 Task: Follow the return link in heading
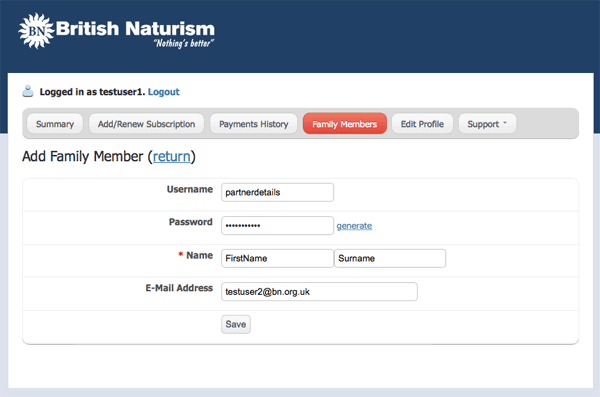pyautogui.click(x=171, y=157)
